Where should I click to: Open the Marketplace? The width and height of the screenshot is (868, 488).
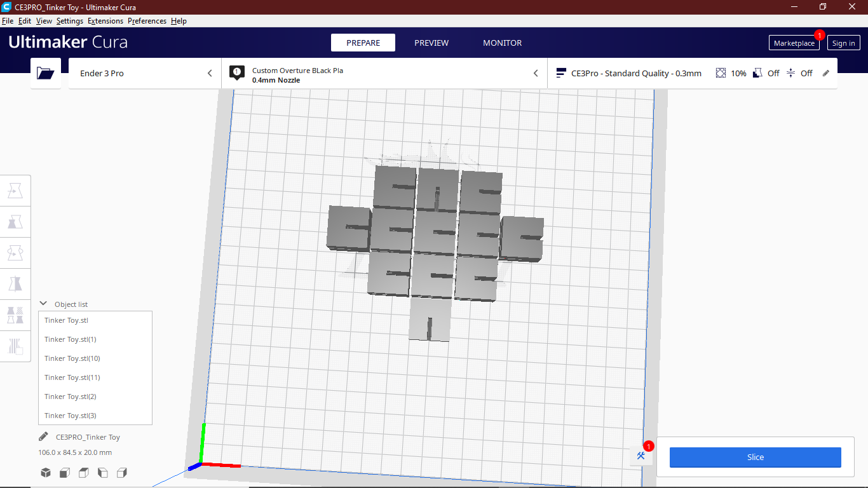tap(794, 43)
